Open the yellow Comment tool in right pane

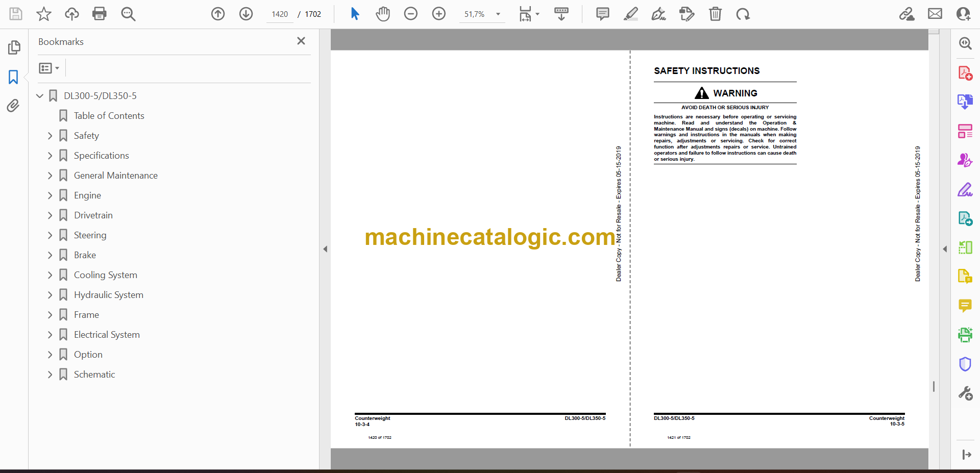pyautogui.click(x=965, y=305)
